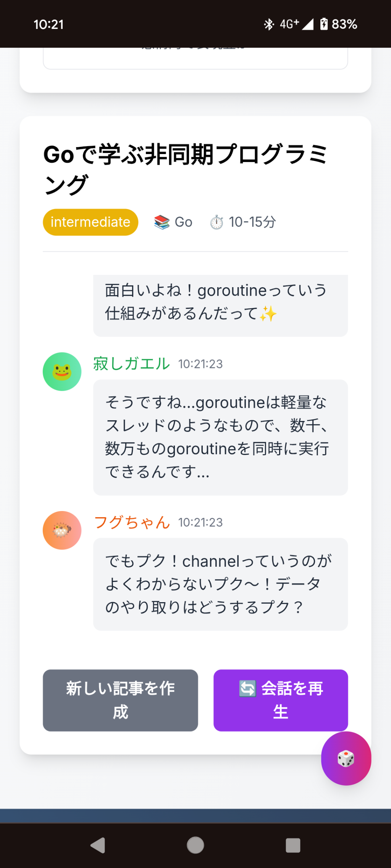
Task: Tap the purple dice floating button
Action: click(346, 758)
